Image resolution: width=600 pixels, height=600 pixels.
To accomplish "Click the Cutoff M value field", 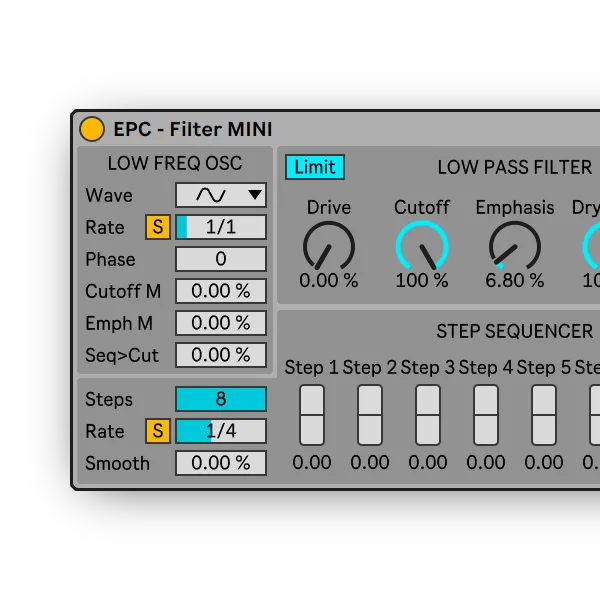I will [221, 291].
